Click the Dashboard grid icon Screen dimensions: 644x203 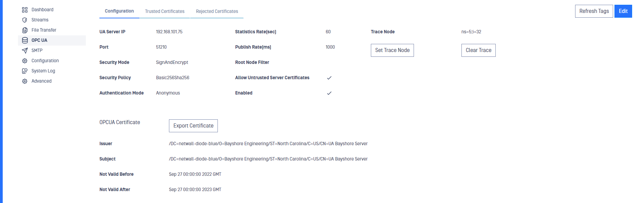pyautogui.click(x=25, y=10)
